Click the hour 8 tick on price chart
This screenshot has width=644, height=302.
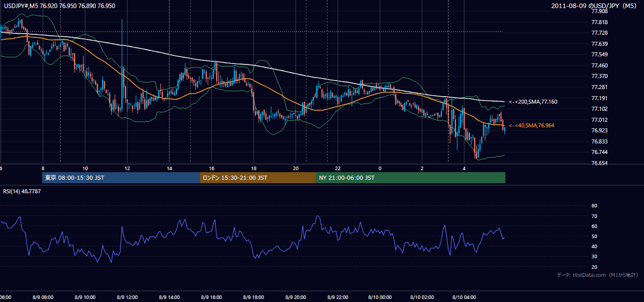coord(43,168)
